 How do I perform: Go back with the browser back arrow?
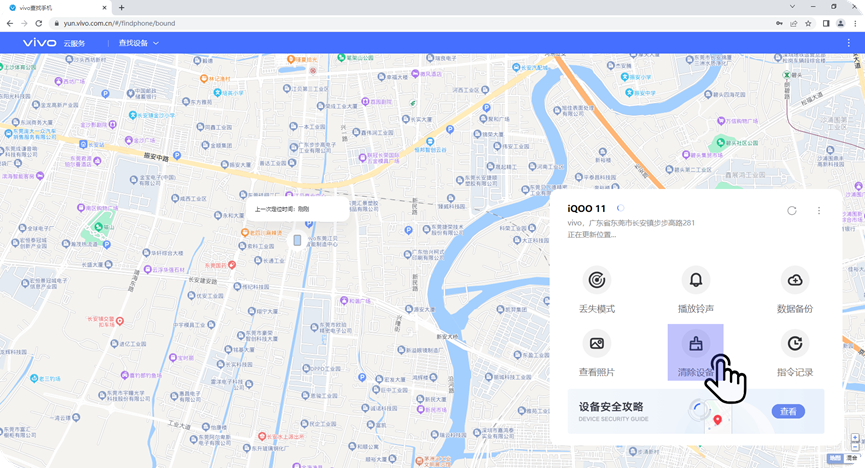click(x=9, y=23)
